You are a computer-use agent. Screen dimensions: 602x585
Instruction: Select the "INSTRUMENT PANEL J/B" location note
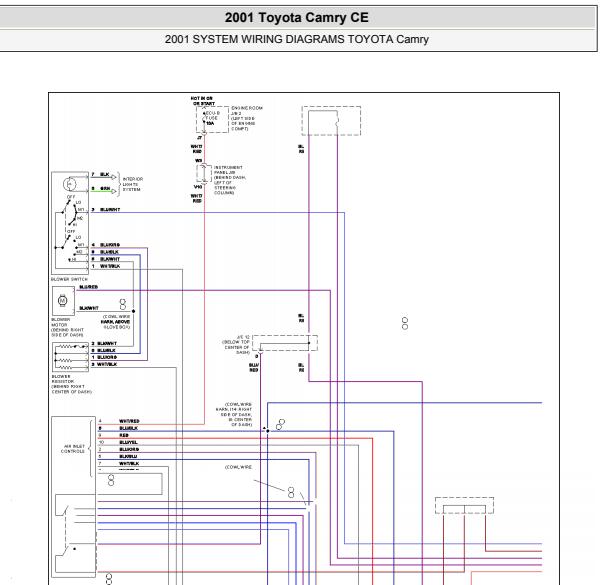(x=229, y=180)
